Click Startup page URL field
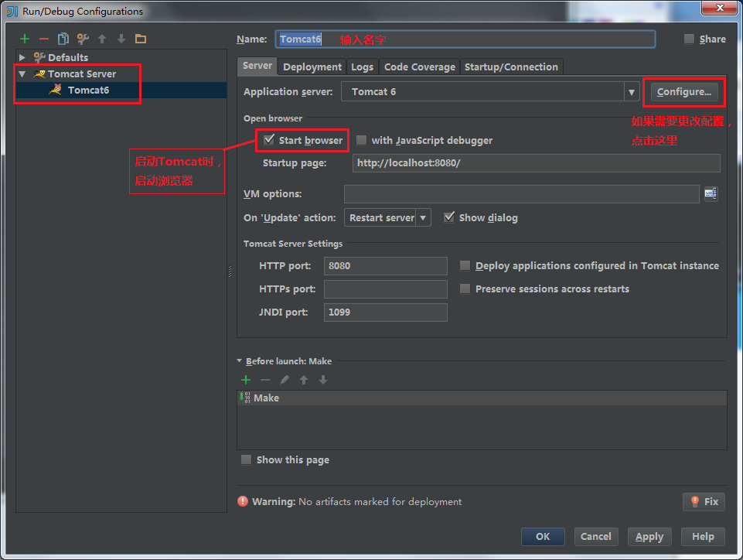This screenshot has width=743, height=560. pyautogui.click(x=537, y=162)
